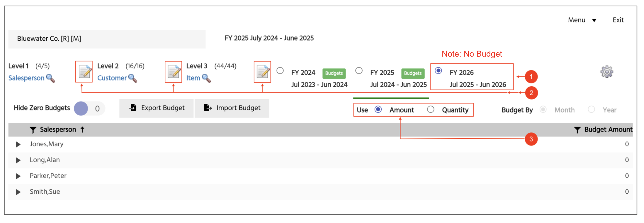Click the Parker,Peter name text

48,176
